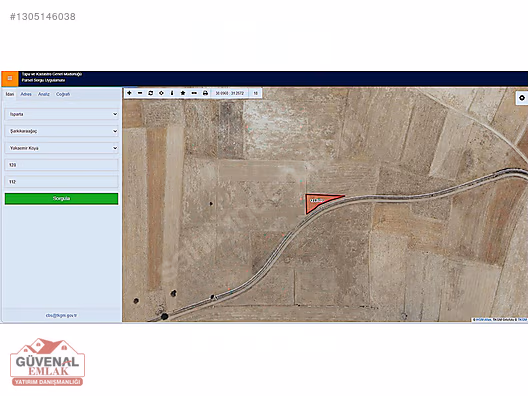Open the cbs@tkgm.gov.tr email link
The width and height of the screenshot is (528, 396).
(61, 316)
